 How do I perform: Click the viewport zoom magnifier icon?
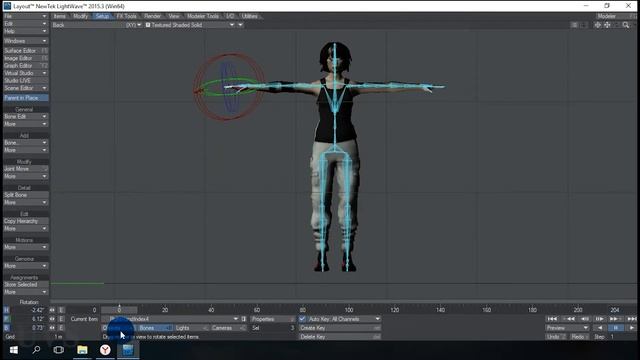[626, 25]
